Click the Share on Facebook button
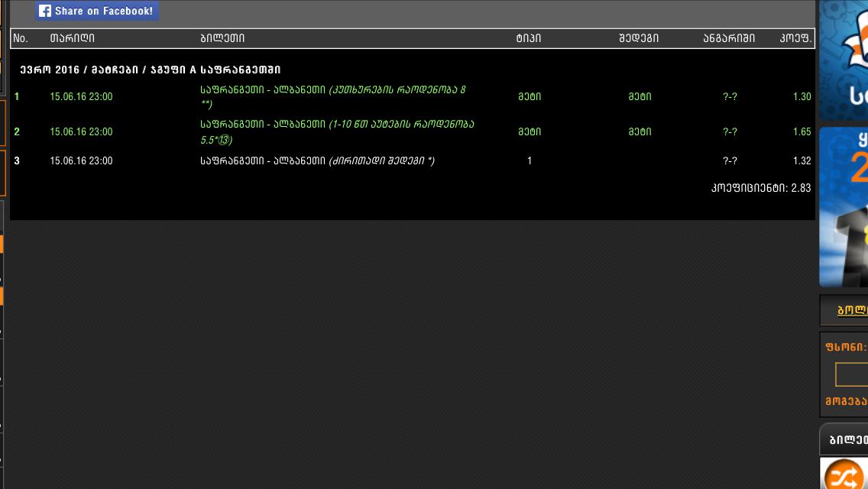868x489 pixels. coord(97,11)
